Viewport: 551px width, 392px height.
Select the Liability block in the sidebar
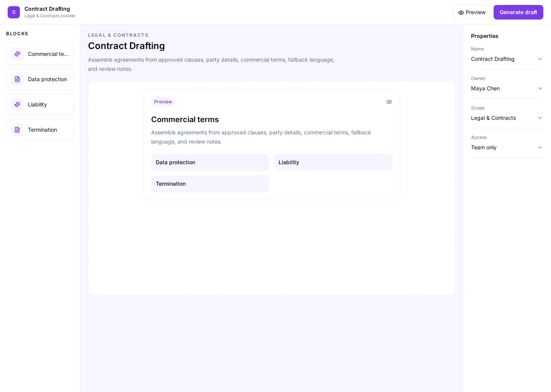[x=40, y=105]
